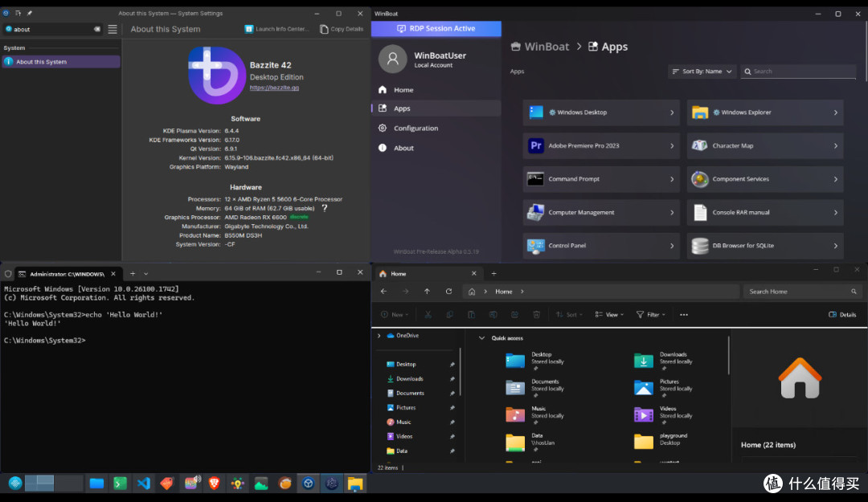This screenshot has width=868, height=502.
Task: Expand the OneDrive tree node
Action: (379, 336)
